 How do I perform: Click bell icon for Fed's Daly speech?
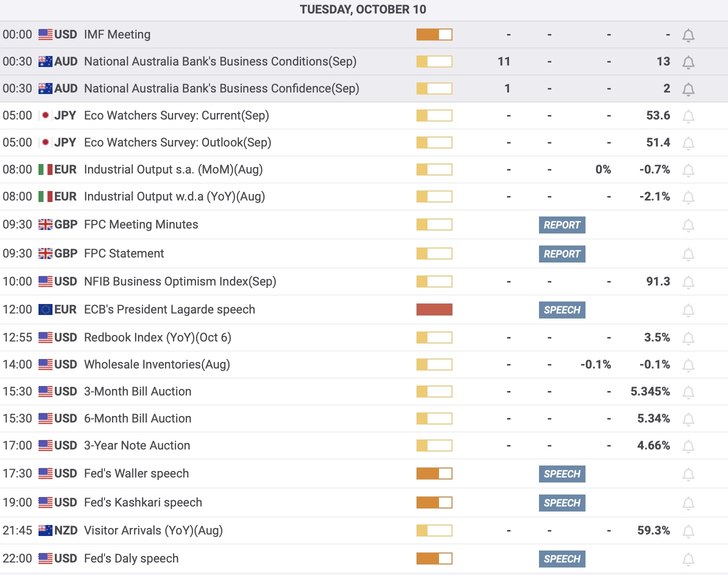point(688,559)
